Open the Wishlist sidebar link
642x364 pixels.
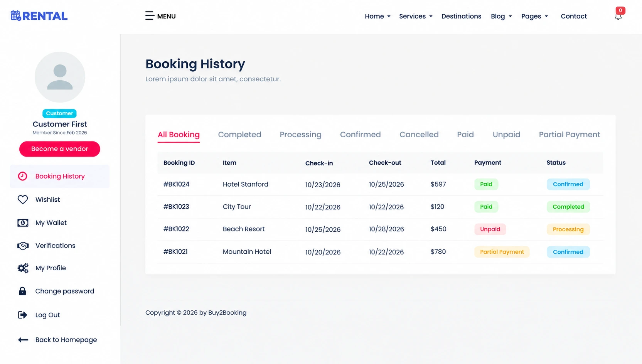click(48, 199)
